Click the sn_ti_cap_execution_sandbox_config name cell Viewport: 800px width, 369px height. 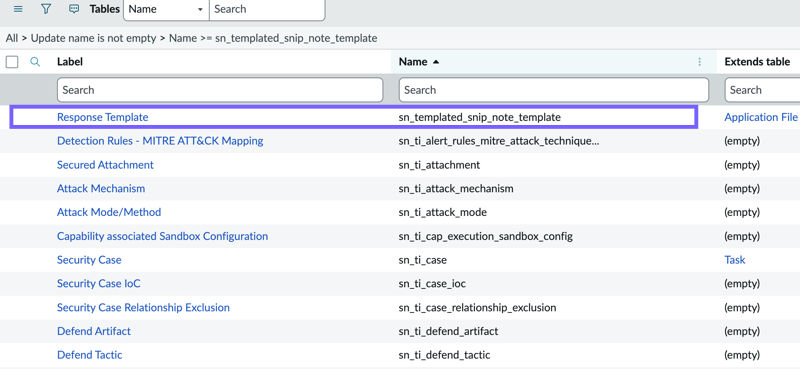(486, 236)
